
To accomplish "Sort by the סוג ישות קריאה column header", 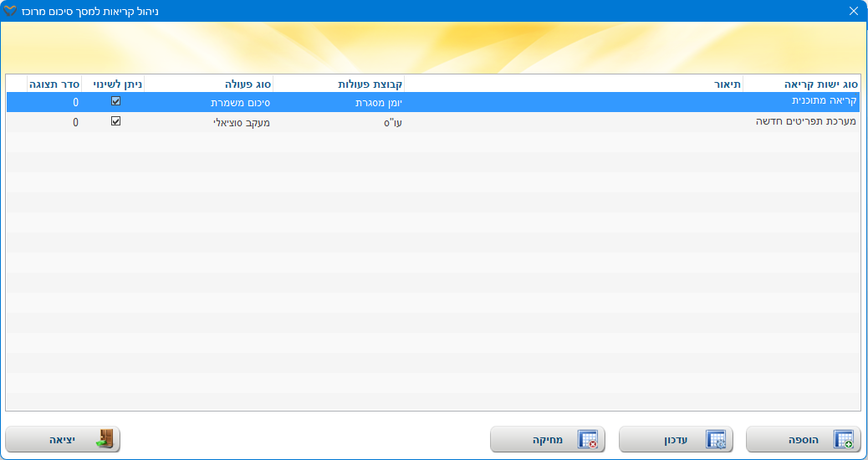I will (801, 84).
